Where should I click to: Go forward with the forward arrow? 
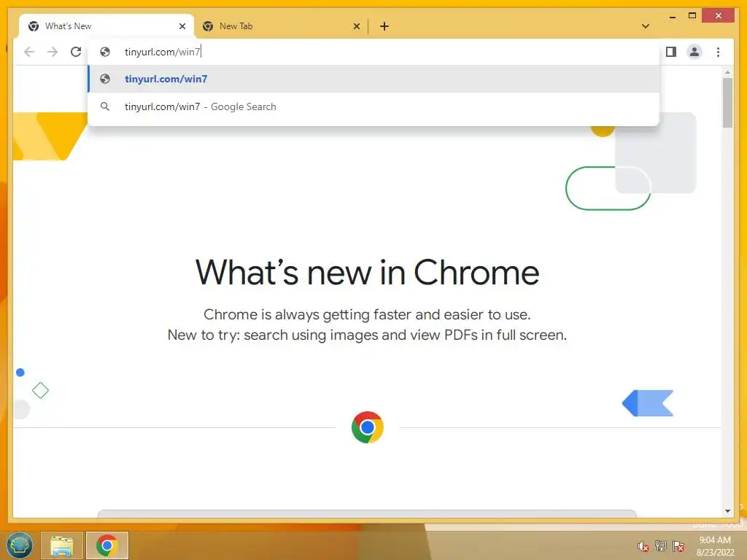[x=53, y=52]
